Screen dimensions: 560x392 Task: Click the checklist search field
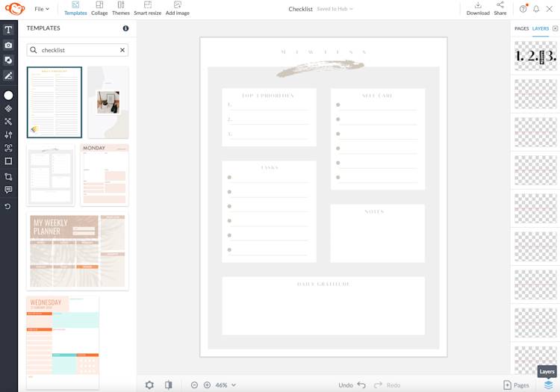(78, 50)
